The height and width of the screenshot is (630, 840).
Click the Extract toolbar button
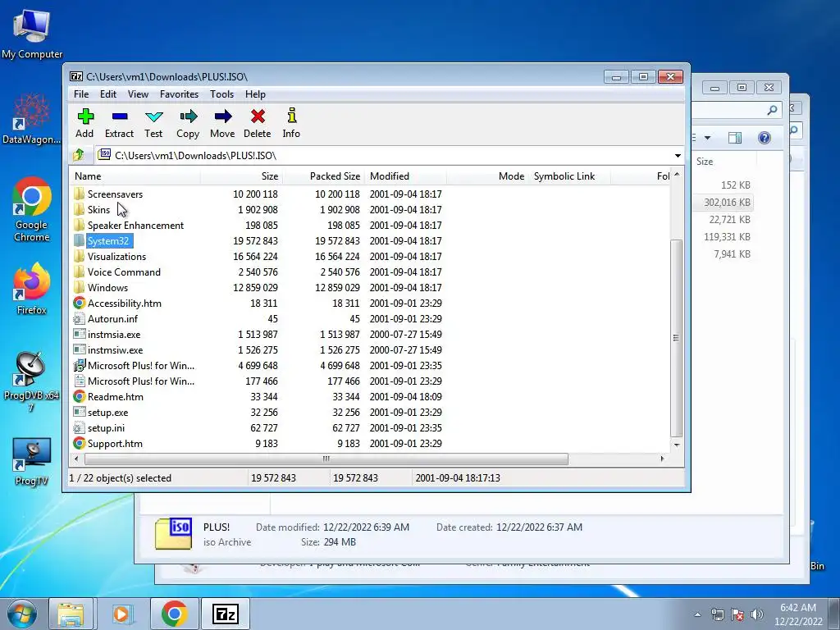coord(119,123)
